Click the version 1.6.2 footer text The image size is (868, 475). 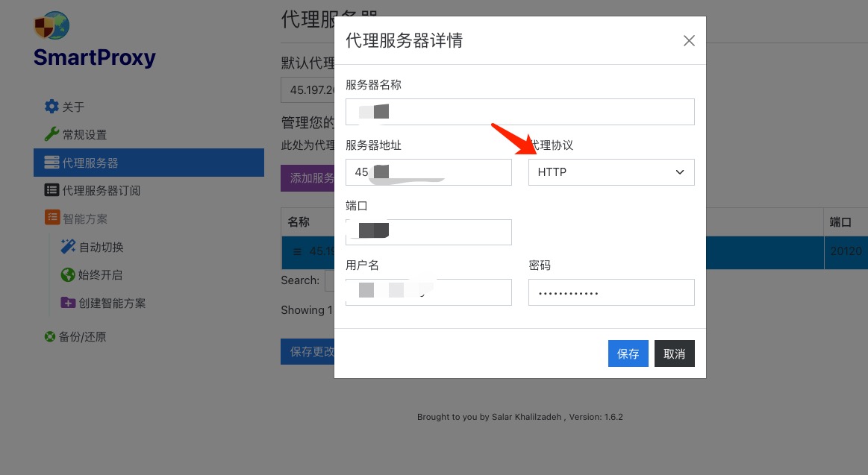pos(596,417)
